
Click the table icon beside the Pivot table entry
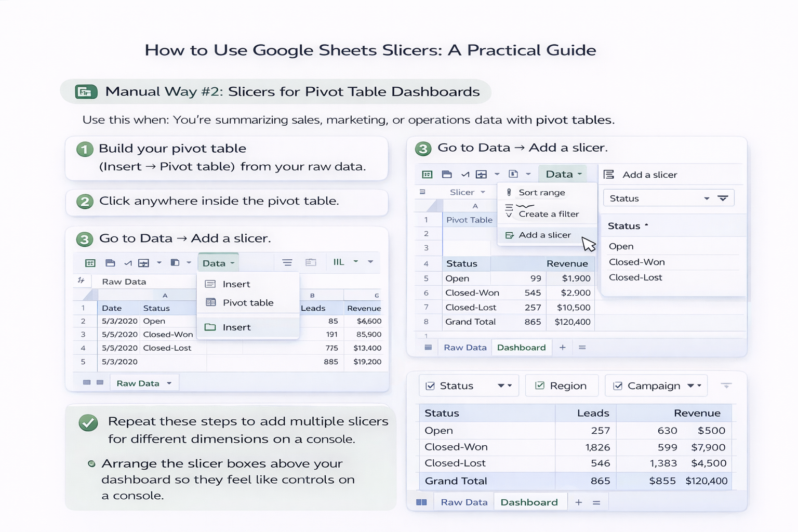coord(210,302)
